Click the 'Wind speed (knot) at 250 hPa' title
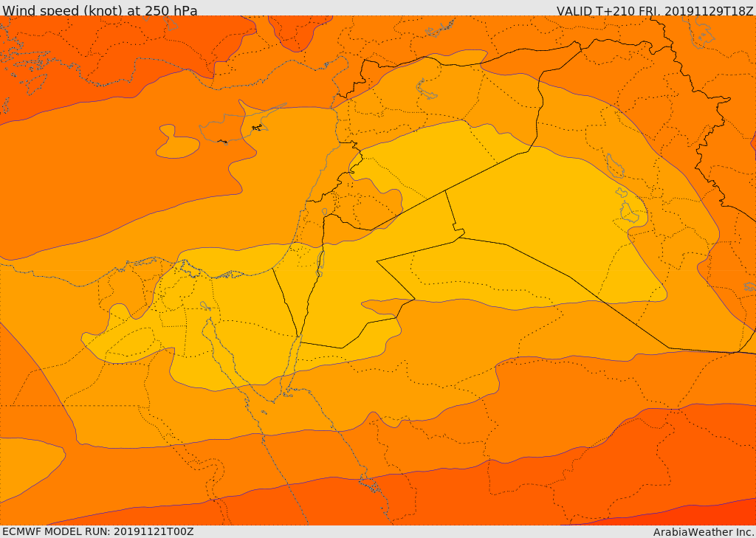The height and width of the screenshot is (538, 756). click(100, 10)
